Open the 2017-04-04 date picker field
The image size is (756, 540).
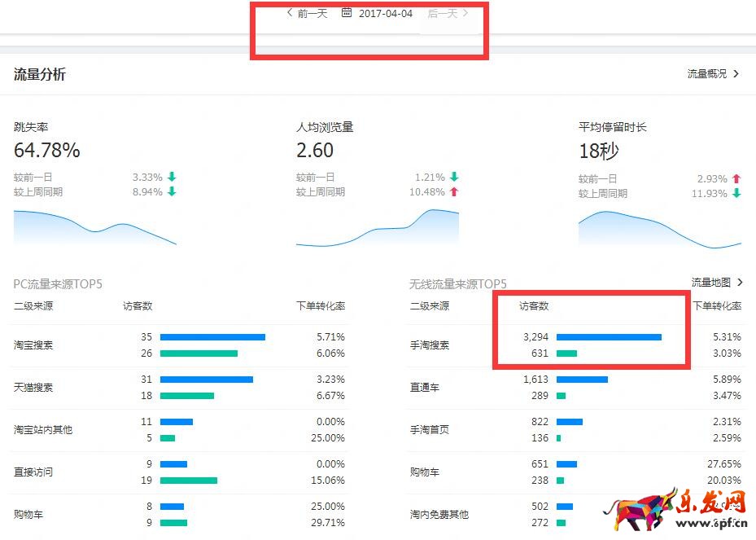385,14
